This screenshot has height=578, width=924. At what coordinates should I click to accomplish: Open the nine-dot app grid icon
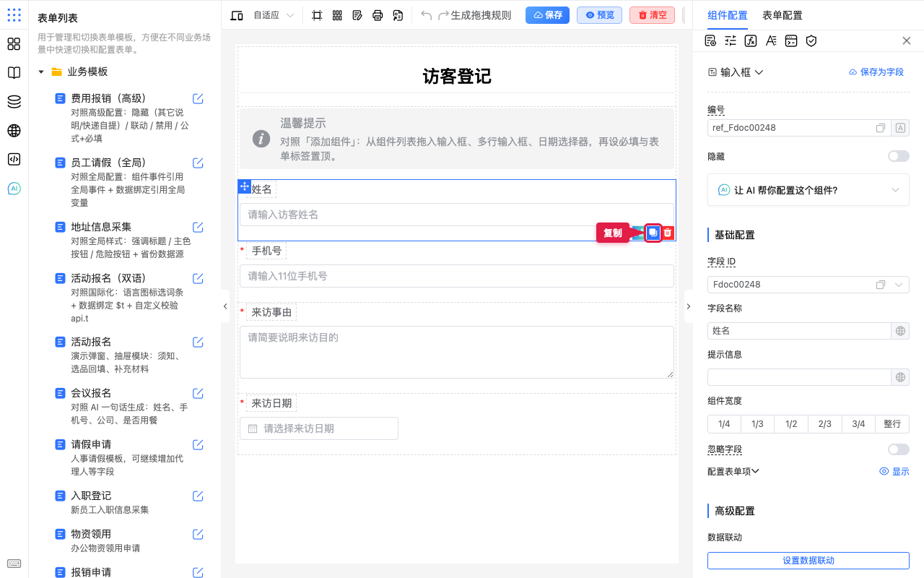pos(14,14)
